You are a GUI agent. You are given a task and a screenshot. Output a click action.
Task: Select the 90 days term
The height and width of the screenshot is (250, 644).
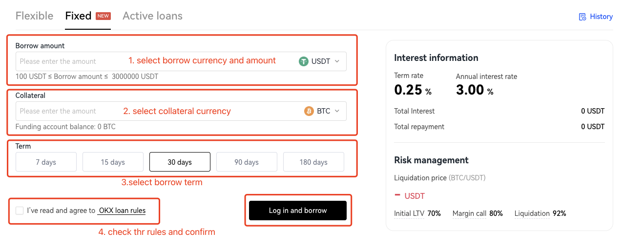click(247, 162)
